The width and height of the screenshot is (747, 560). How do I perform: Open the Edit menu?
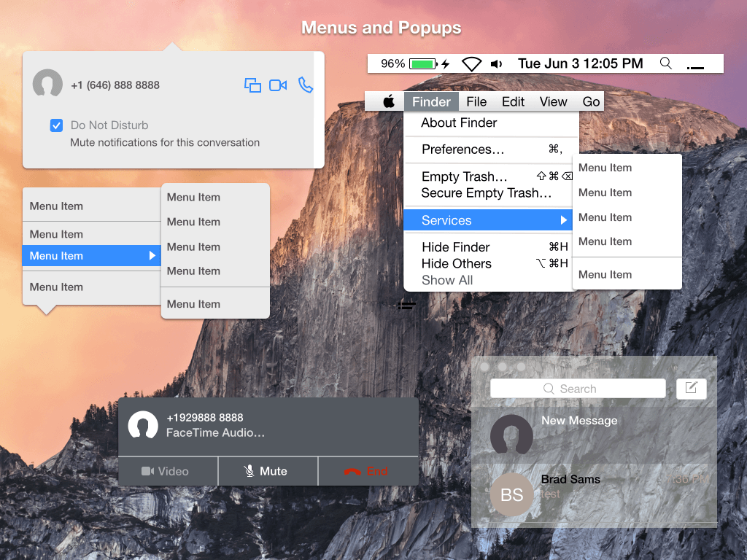(x=513, y=101)
